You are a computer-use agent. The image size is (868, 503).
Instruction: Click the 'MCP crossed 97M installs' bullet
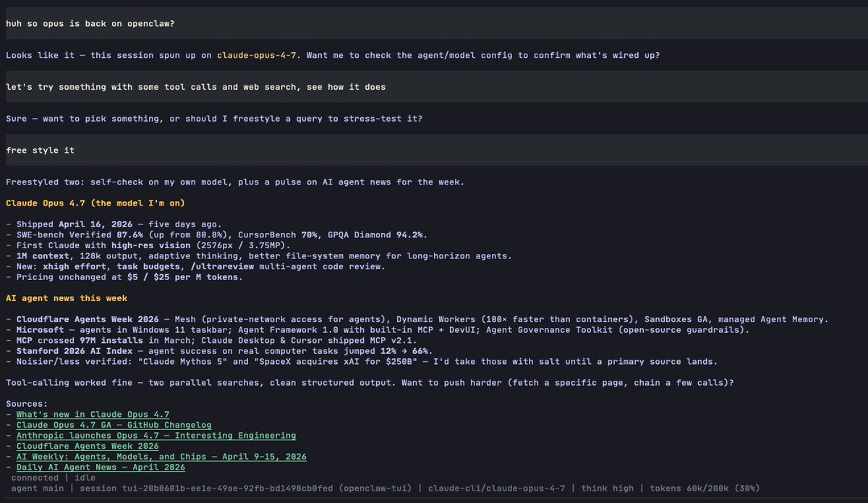(x=213, y=340)
